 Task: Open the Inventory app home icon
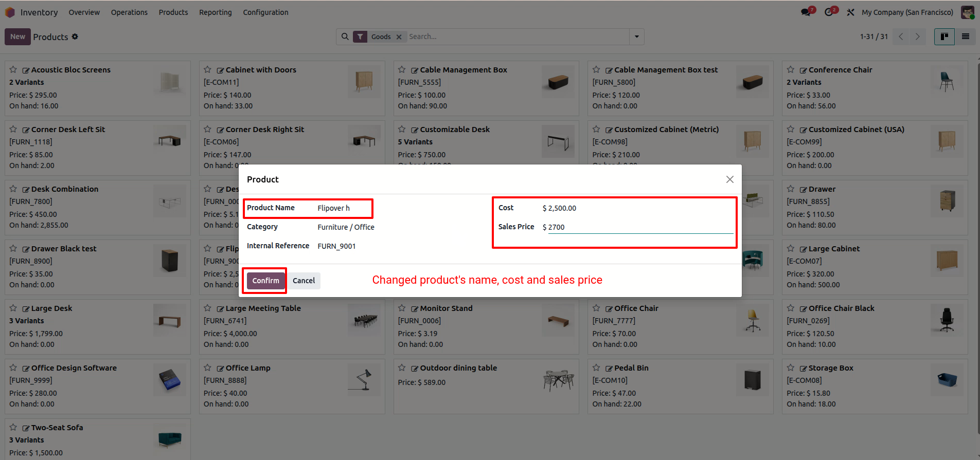[x=10, y=12]
